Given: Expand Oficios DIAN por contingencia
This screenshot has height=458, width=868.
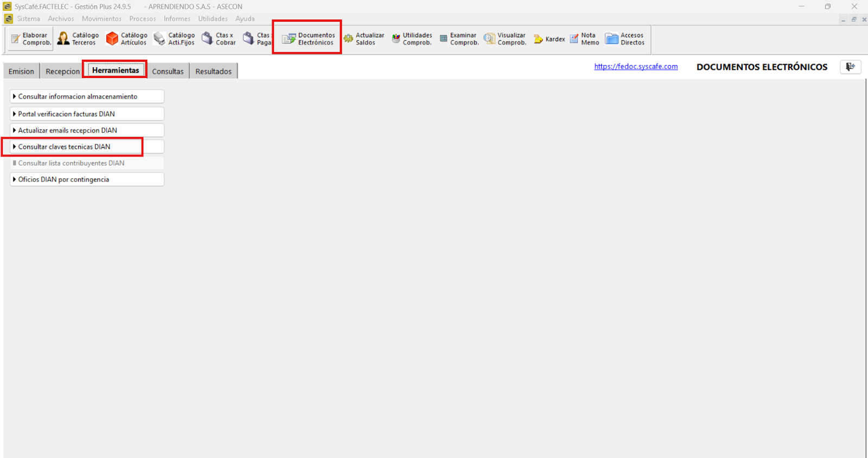Looking at the screenshot, I should [87, 179].
